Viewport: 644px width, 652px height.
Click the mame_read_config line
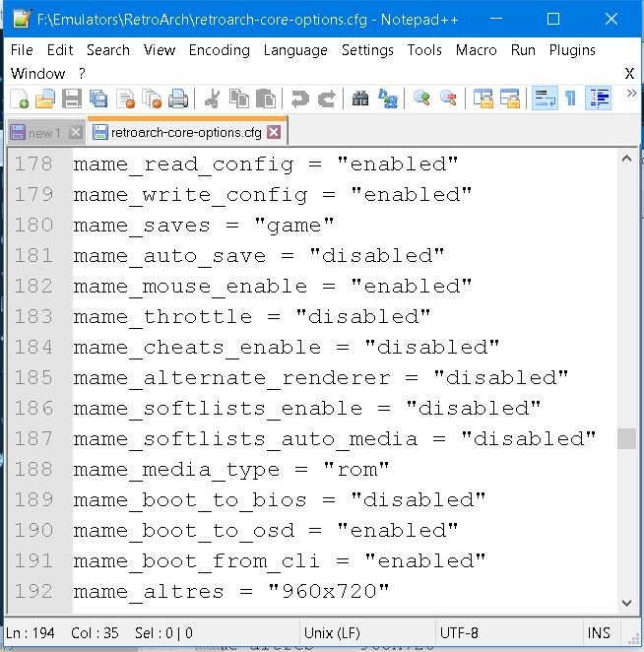pos(266,164)
